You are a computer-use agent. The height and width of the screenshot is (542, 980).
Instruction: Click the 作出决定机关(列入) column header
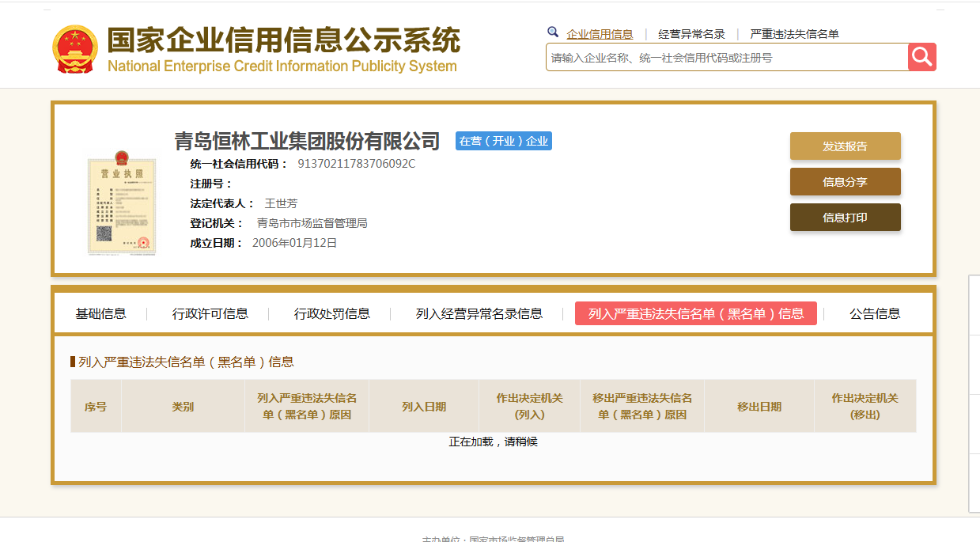point(529,406)
